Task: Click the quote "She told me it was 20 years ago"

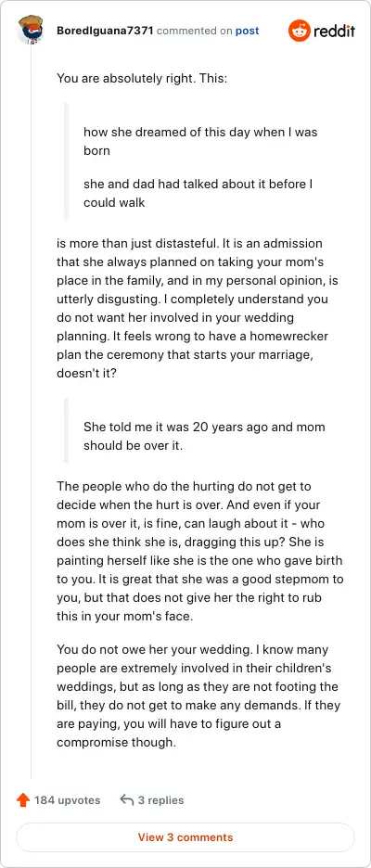Action: (x=204, y=436)
